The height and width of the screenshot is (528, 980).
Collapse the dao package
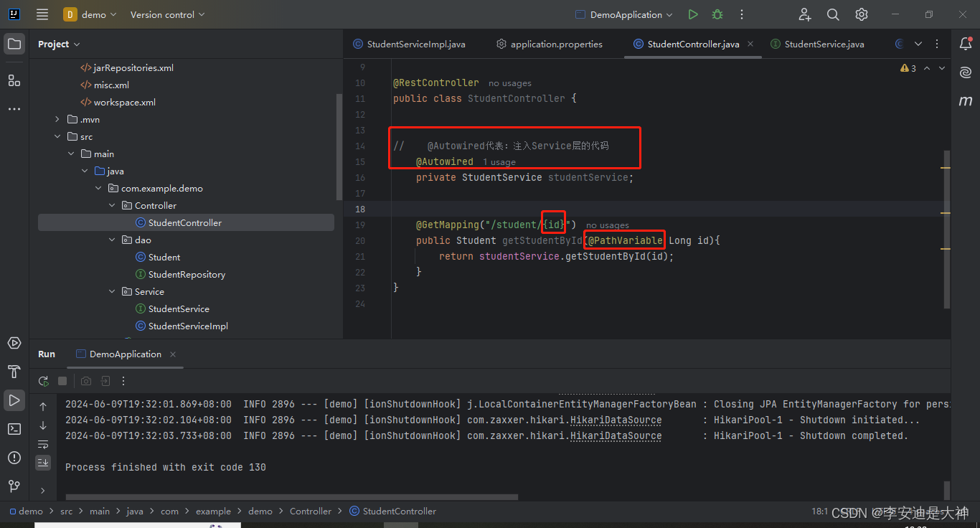coord(112,240)
